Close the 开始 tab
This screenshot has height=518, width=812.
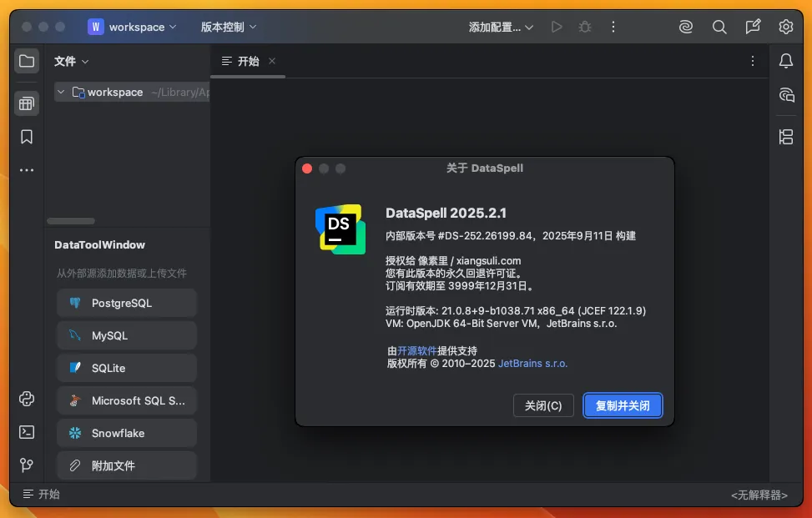(x=272, y=61)
